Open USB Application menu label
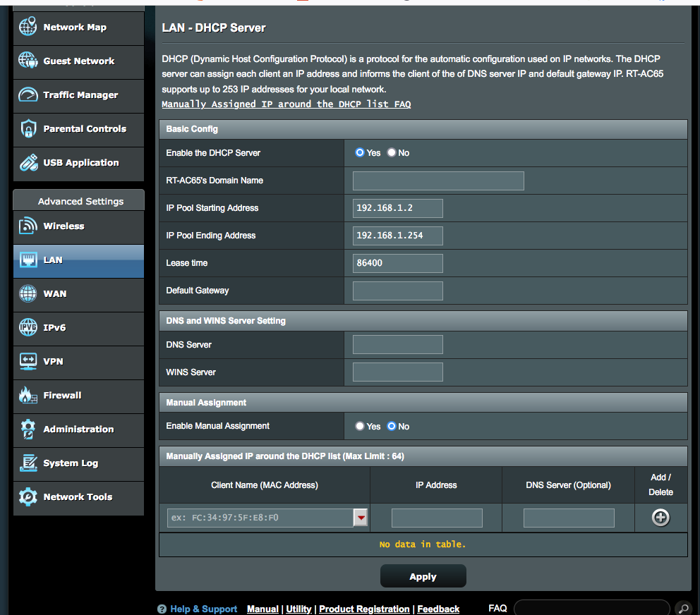This screenshot has width=700, height=615. coord(81,163)
